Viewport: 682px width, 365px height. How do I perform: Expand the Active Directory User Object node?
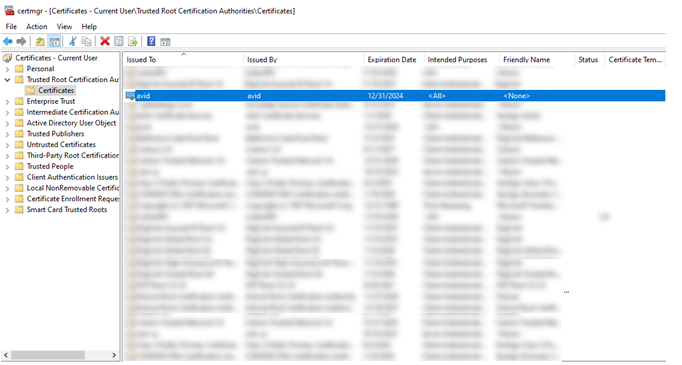tap(7, 123)
